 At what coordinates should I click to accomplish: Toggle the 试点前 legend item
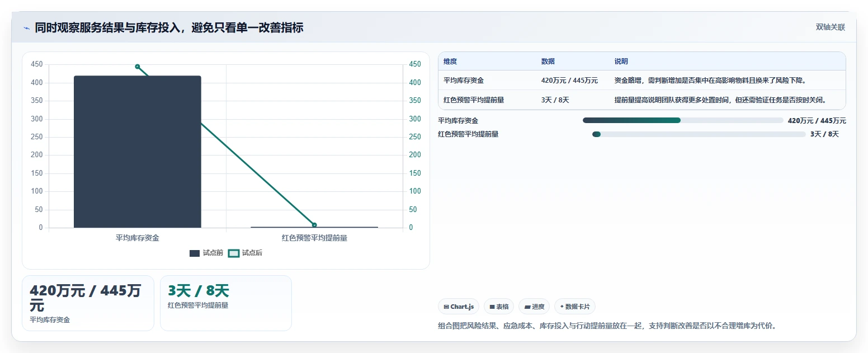click(x=206, y=253)
